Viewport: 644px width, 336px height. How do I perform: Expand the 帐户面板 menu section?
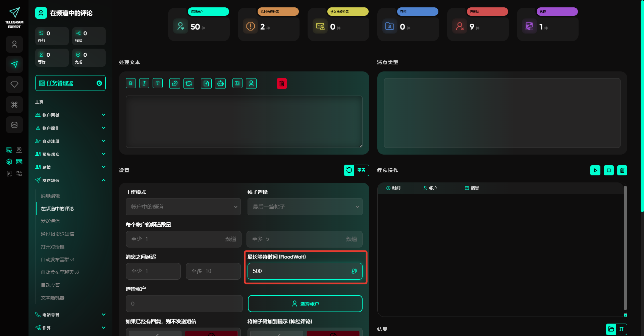[70, 115]
